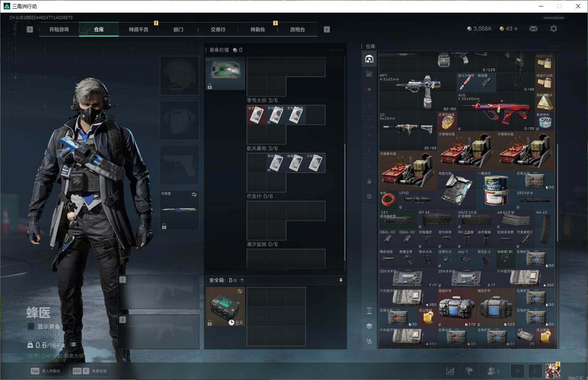The image size is (588, 380).
Task: Open the warehouse quick-sell cart icon
Action: tap(369, 341)
